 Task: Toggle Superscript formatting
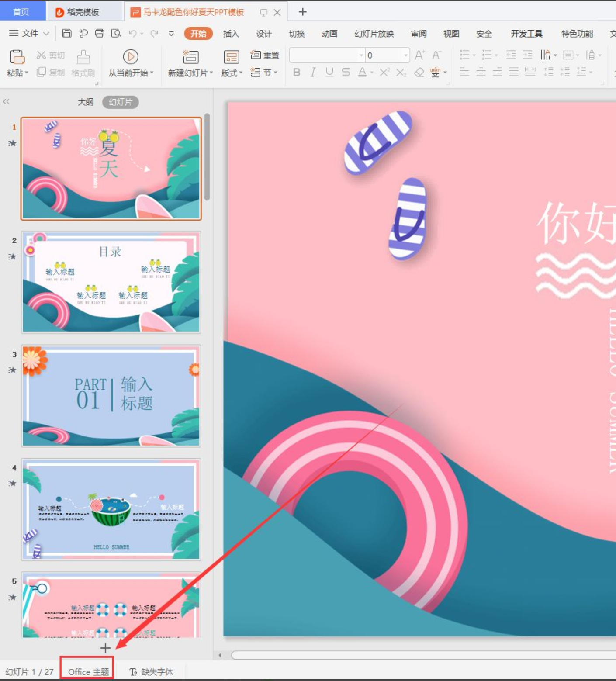point(384,72)
